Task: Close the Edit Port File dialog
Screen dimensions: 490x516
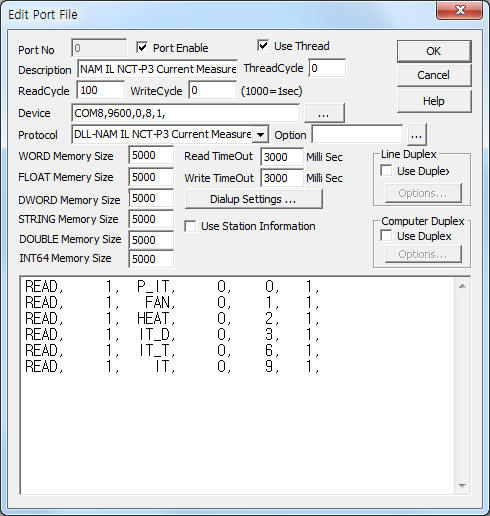Action: [x=460, y=10]
